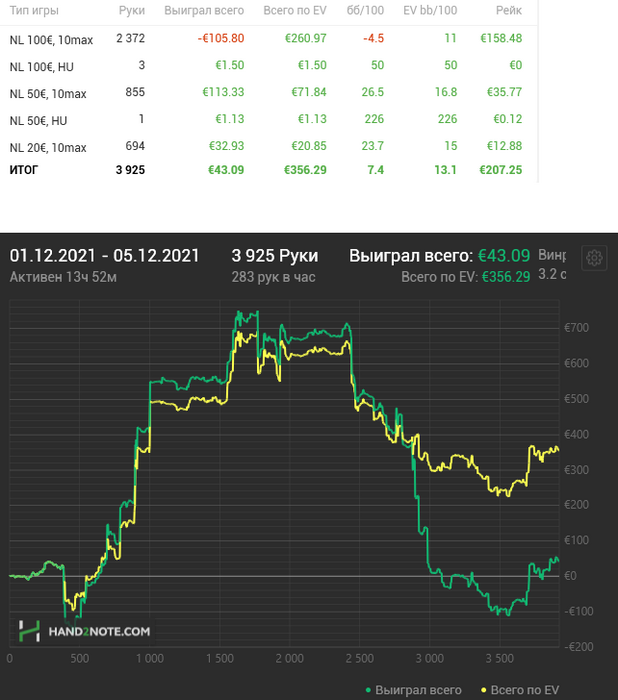Screen dimensions: 618x700
Task: Toggle the yellow 'Всего по EV' legend entry
Action: point(520,690)
